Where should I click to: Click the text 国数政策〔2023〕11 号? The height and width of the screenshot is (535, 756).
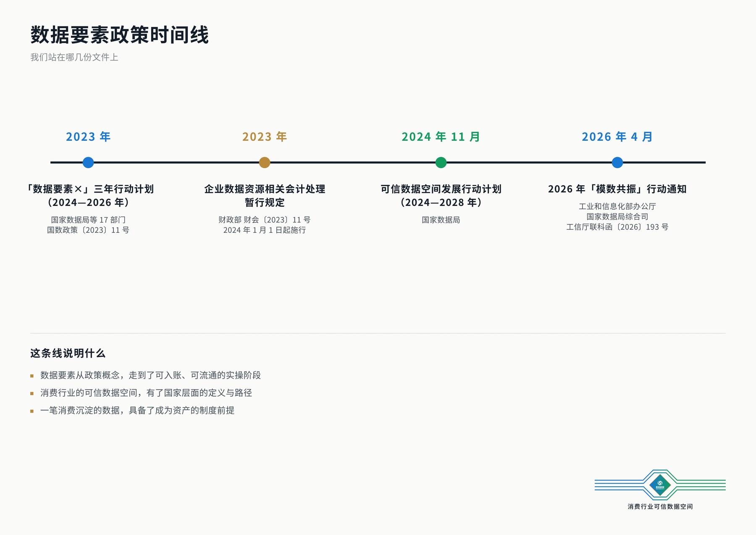(x=88, y=230)
